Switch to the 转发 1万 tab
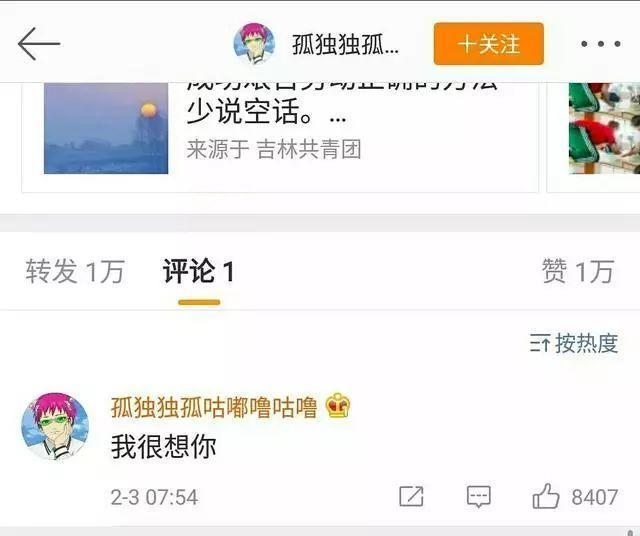The height and width of the screenshot is (536, 640). pos(75,271)
